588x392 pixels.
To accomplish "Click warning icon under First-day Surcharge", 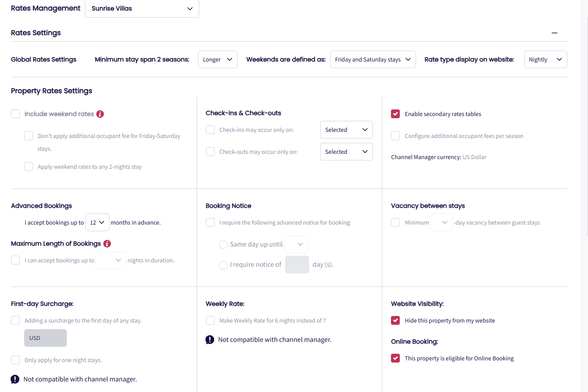I will pyautogui.click(x=15, y=379).
